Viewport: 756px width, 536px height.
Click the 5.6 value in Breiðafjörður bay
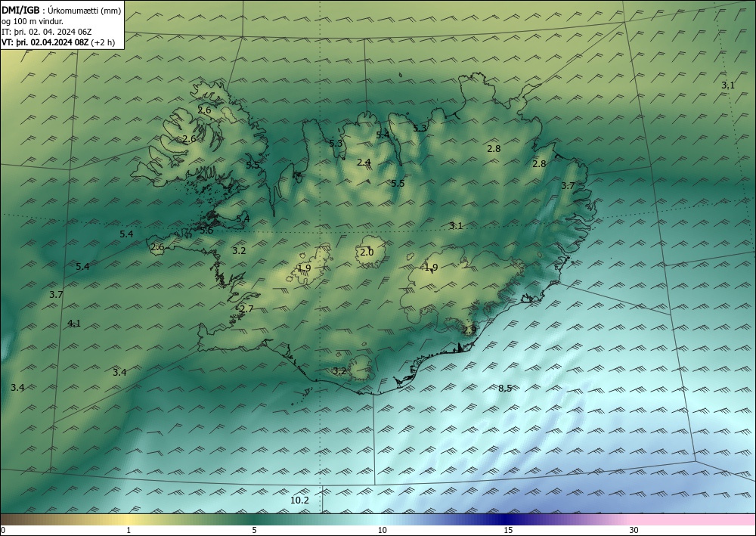point(206,231)
